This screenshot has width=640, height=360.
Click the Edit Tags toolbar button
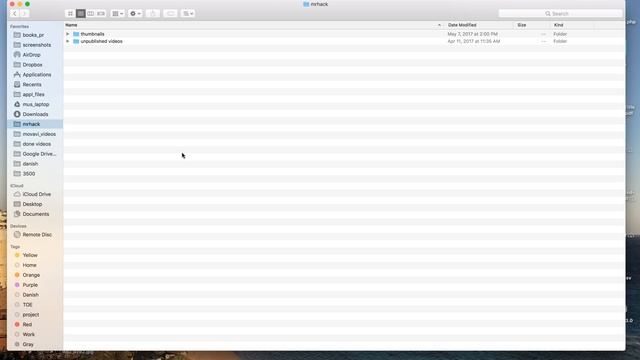pyautogui.click(x=171, y=13)
